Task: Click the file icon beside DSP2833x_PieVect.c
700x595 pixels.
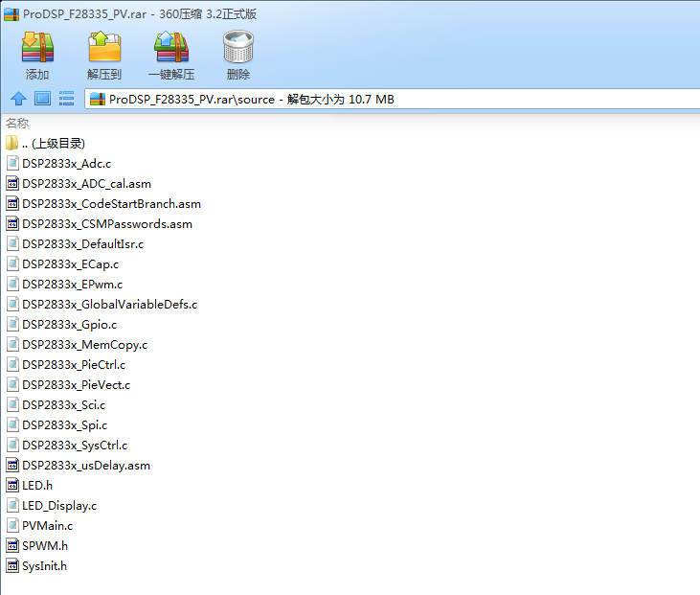Action: click(x=12, y=384)
